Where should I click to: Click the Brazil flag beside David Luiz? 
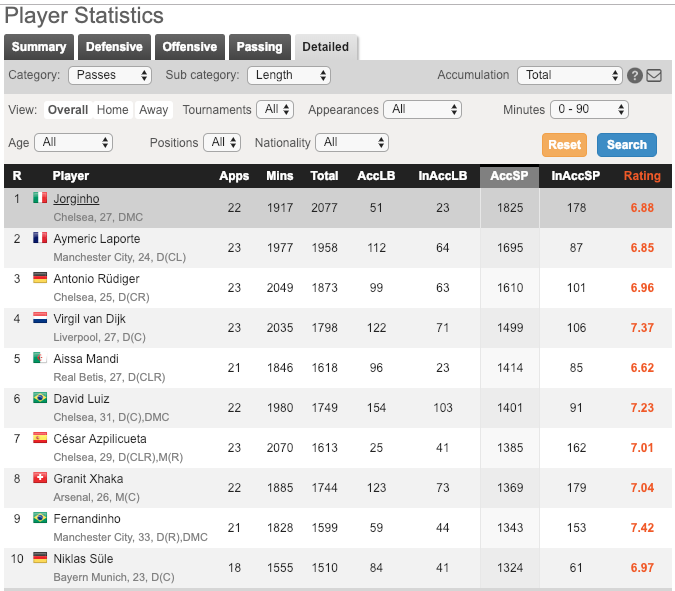(x=40, y=398)
